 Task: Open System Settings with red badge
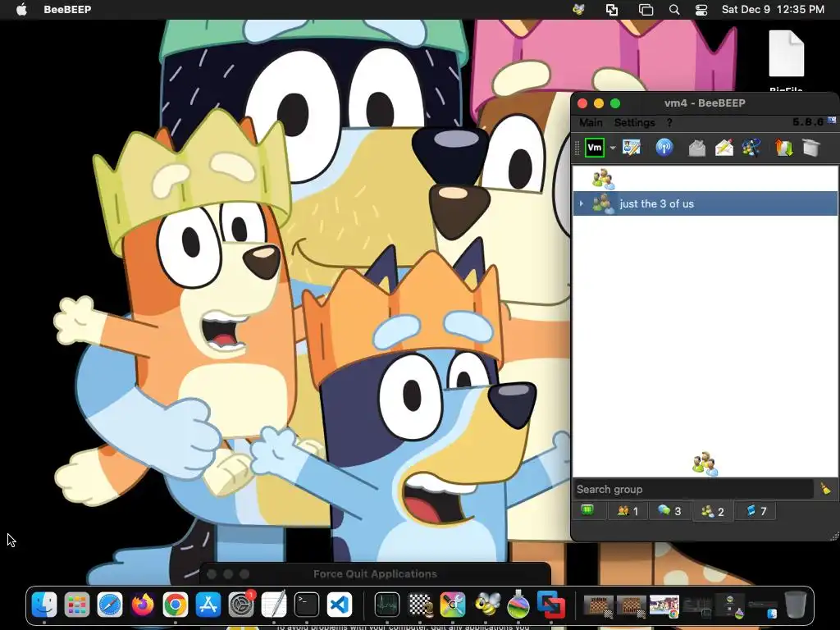tap(241, 605)
